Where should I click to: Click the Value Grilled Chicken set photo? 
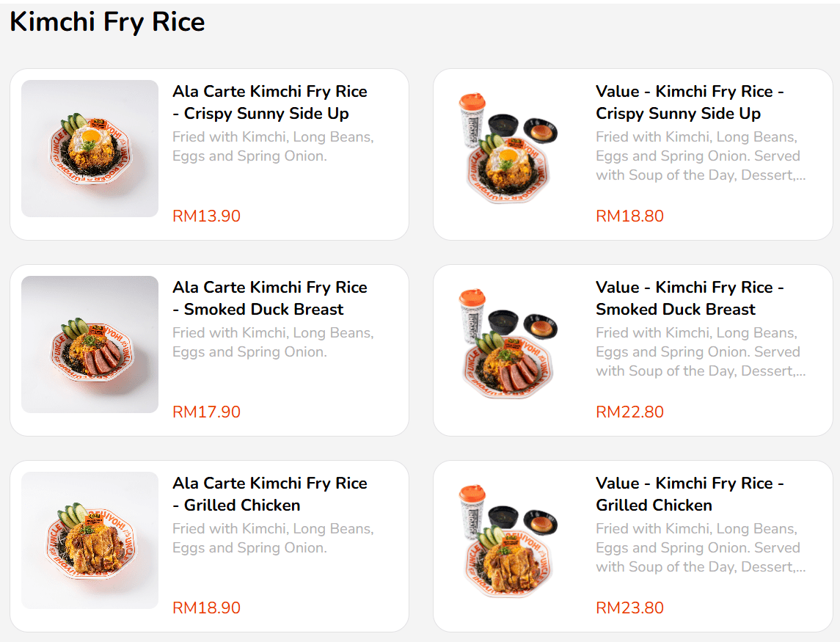508,540
